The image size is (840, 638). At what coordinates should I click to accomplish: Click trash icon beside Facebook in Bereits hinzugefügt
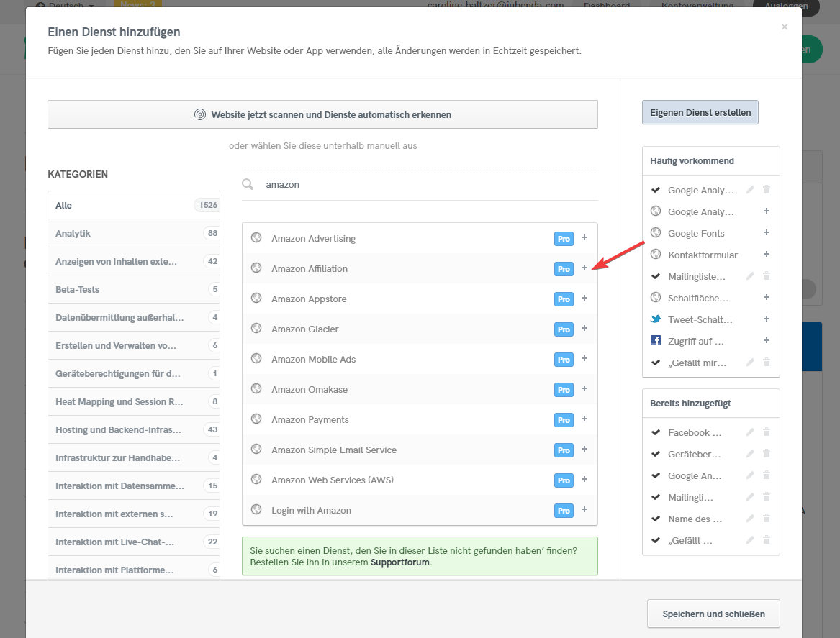click(767, 432)
